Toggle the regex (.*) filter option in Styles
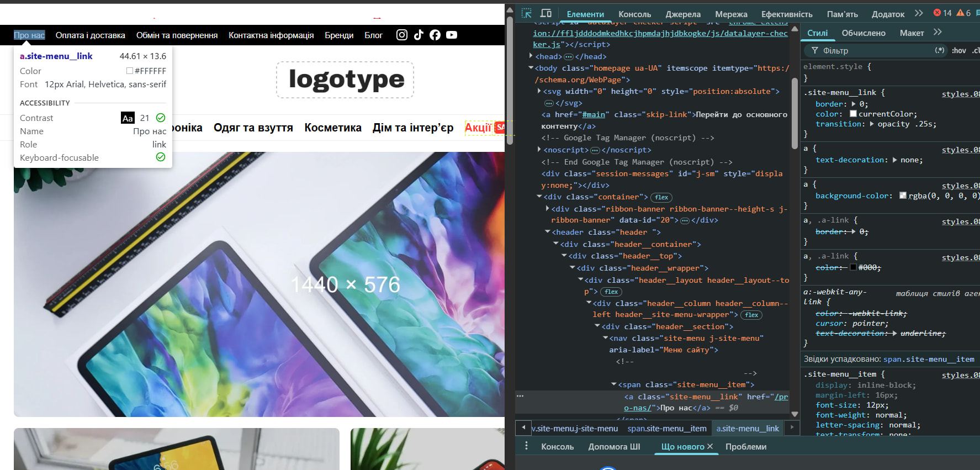980x470 pixels. coord(940,50)
